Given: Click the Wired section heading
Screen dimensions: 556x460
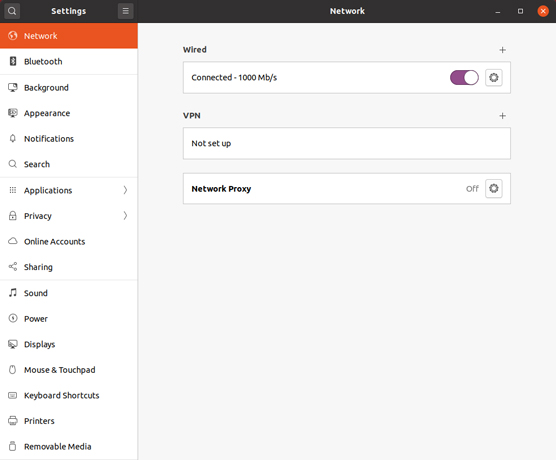Looking at the screenshot, I should pyautogui.click(x=195, y=50).
